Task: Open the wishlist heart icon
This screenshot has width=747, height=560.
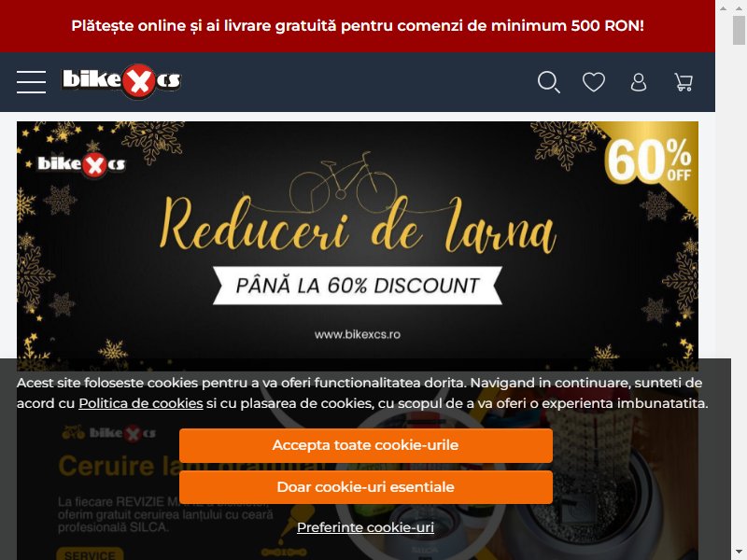Action: tap(594, 82)
